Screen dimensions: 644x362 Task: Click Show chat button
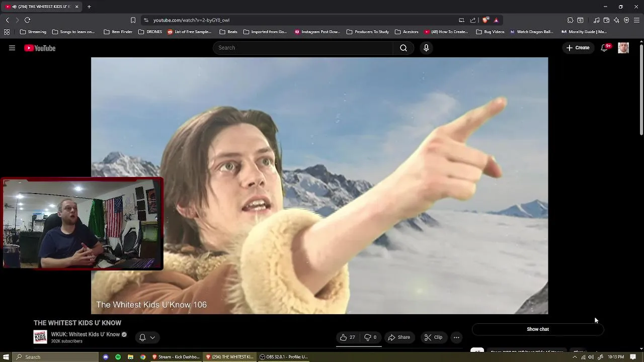tap(538, 329)
